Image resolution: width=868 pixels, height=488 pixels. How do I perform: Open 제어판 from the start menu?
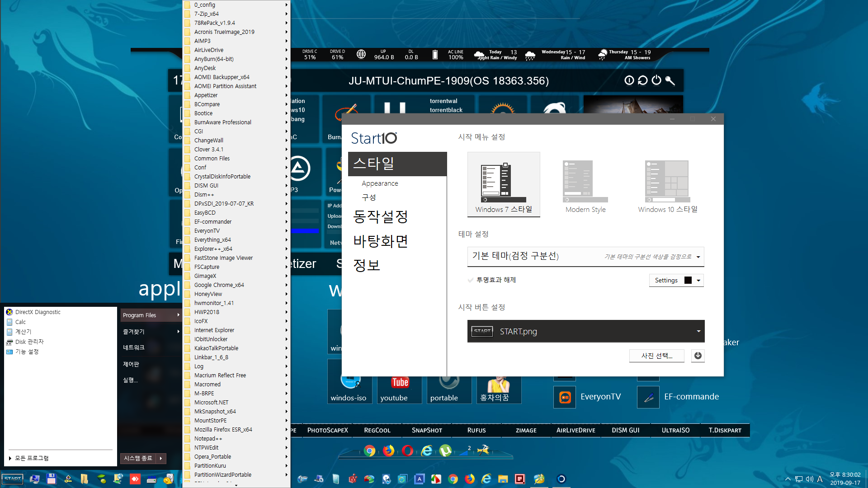[x=131, y=364]
